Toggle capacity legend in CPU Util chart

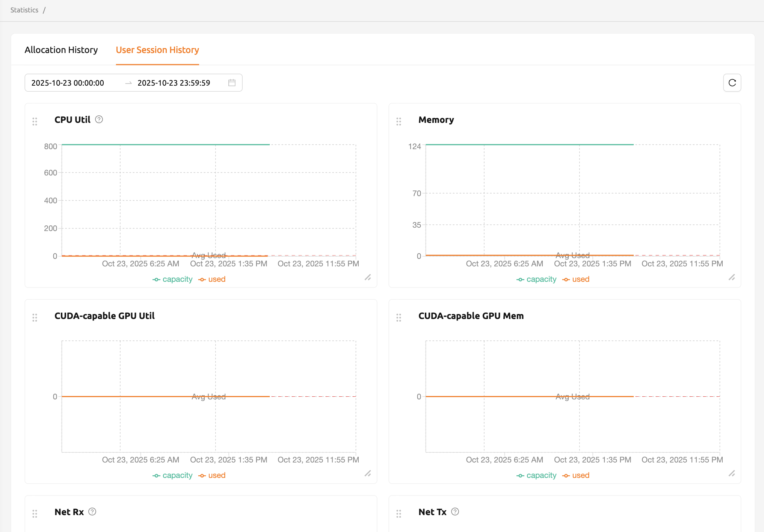(x=172, y=279)
